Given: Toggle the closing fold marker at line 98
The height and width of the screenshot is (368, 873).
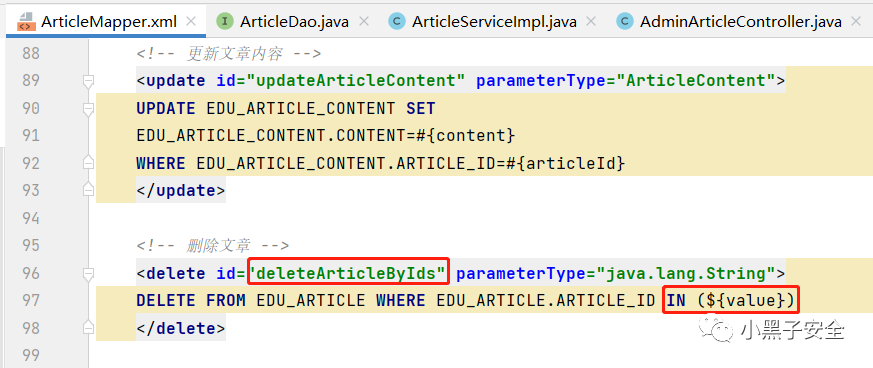Looking at the screenshot, I should (88, 328).
